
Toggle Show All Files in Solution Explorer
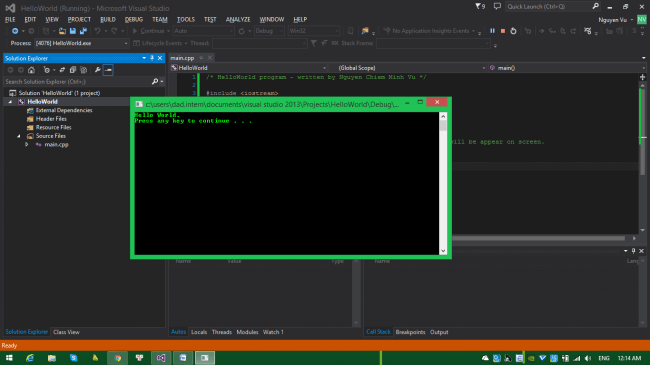83,70
